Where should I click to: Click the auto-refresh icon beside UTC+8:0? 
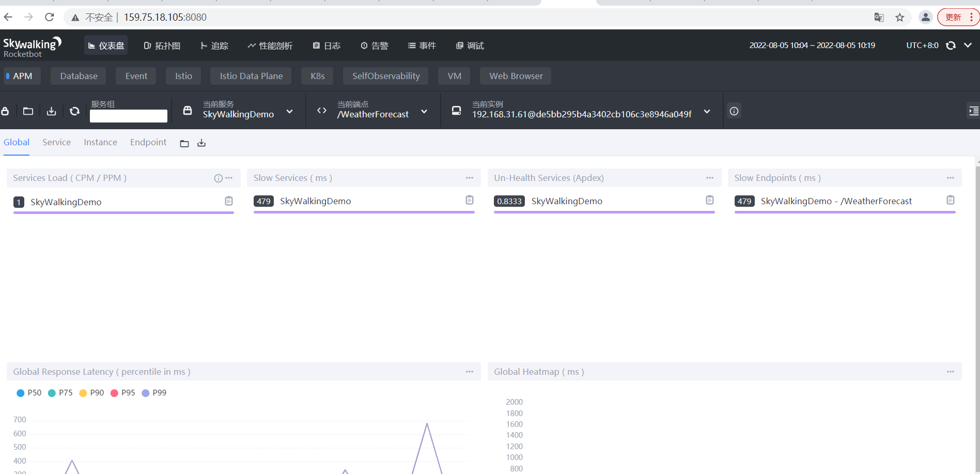pos(951,45)
